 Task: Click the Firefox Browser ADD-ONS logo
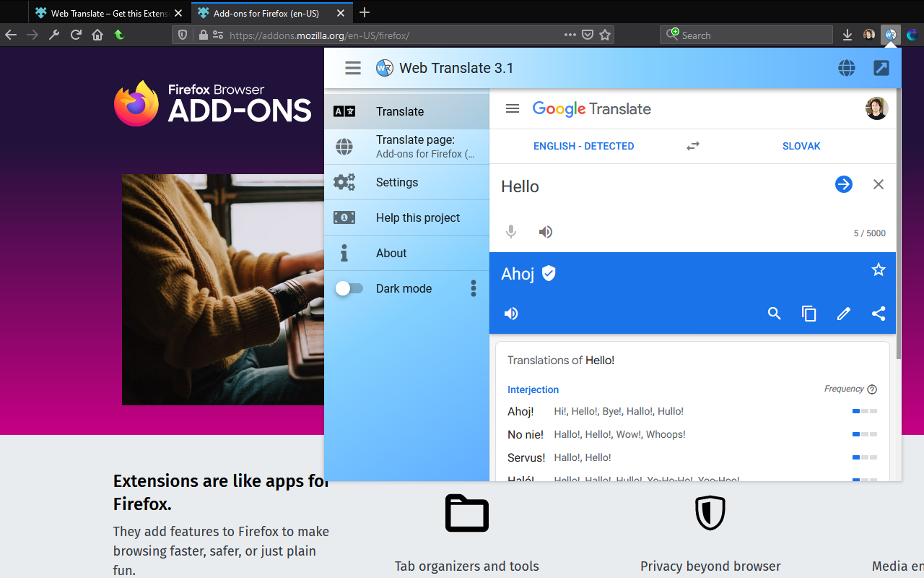pos(213,103)
